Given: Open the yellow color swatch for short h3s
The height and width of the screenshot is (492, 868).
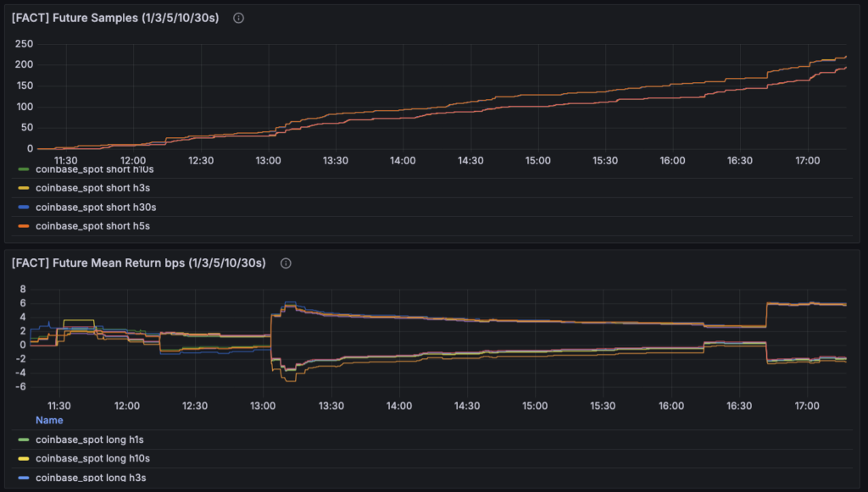Looking at the screenshot, I should tap(24, 187).
